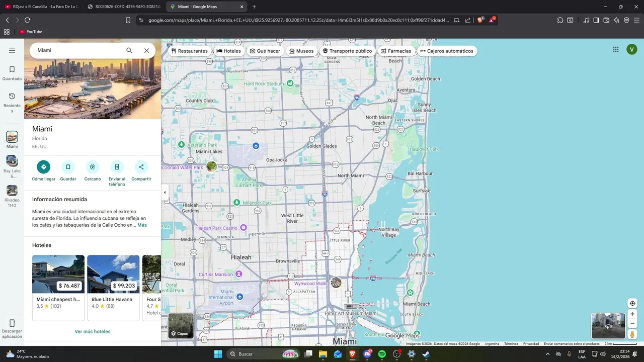Click Descargar aplicación in sidebar

[x=12, y=328]
